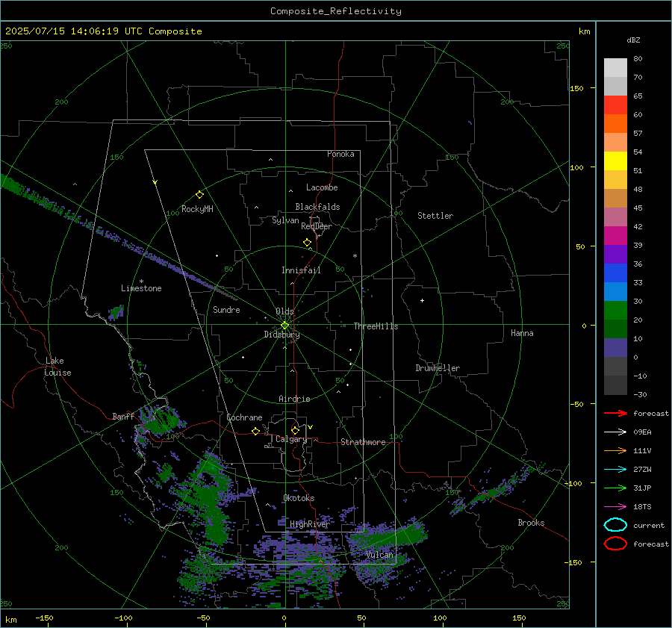Screen dimensions: 672x628
Task: Click the green 31JP arrow icon
Action: point(615,488)
